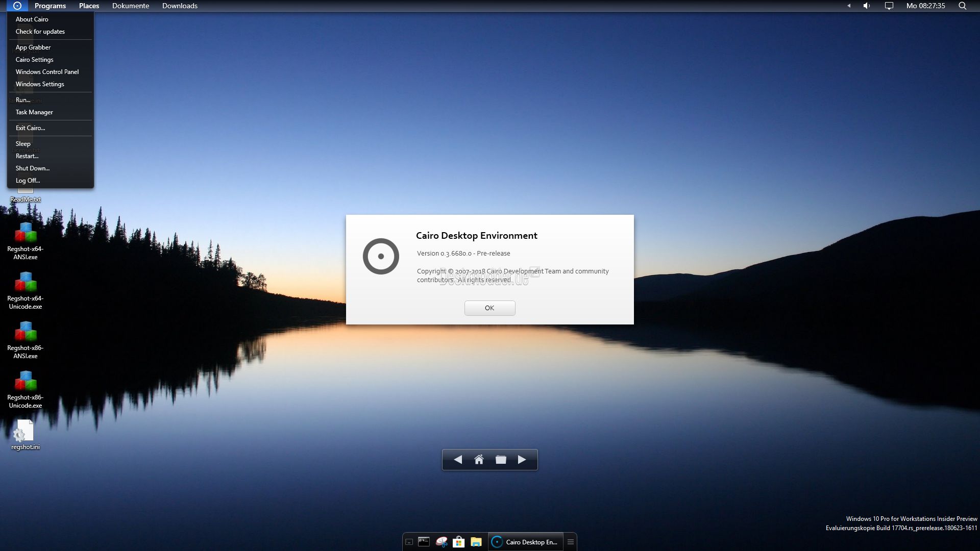Click the home icon in desktop navigation

479,460
